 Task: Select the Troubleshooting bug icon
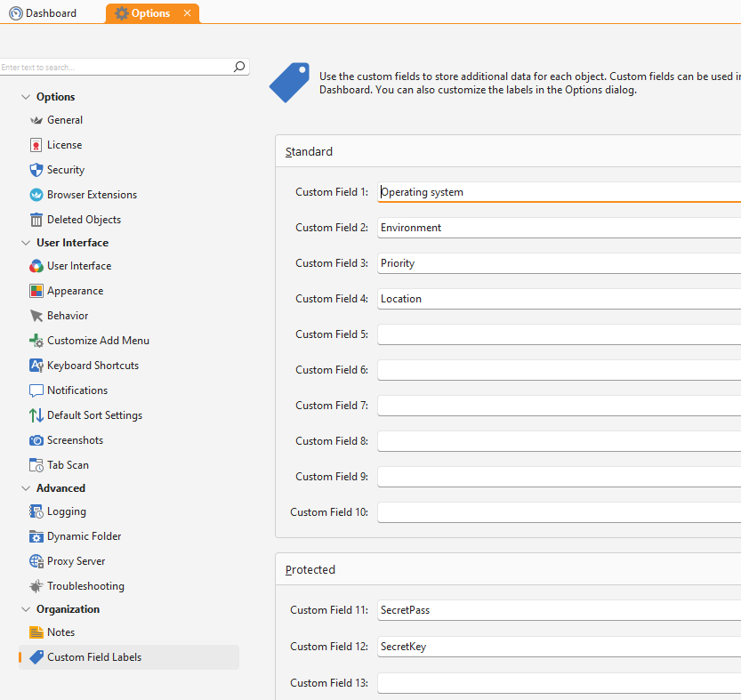(36, 586)
